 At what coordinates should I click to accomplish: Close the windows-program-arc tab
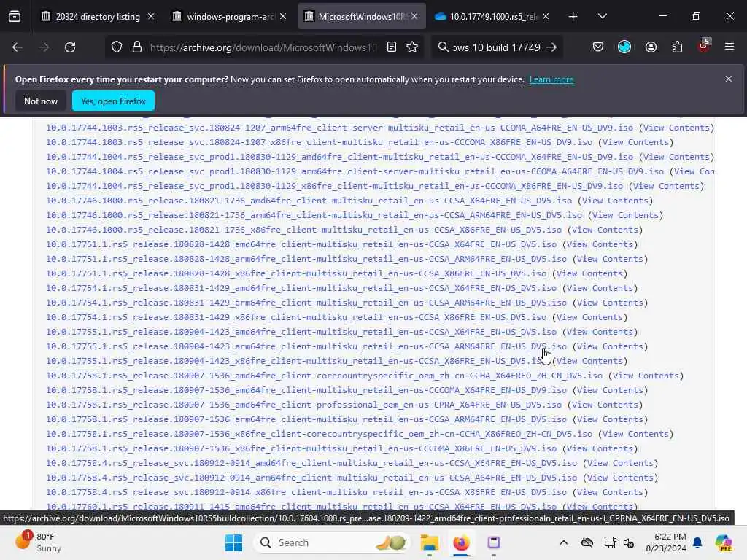click(283, 16)
